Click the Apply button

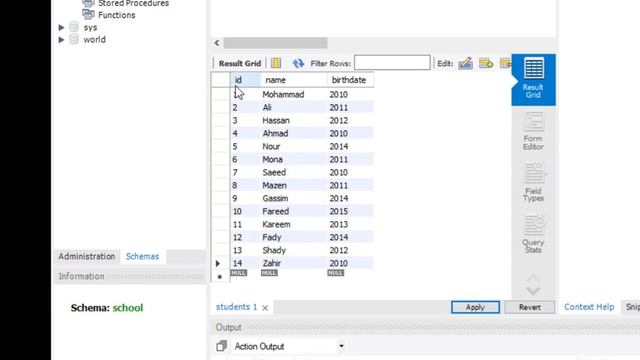click(475, 307)
